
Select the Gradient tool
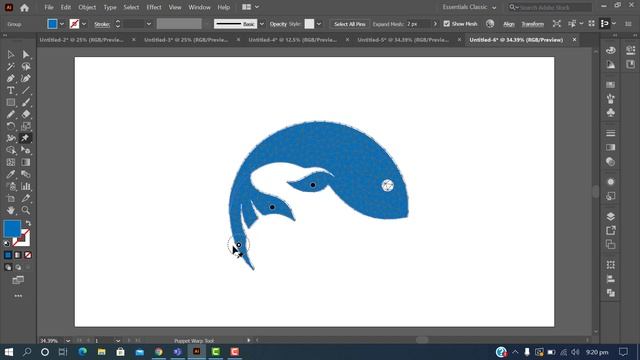[26, 162]
